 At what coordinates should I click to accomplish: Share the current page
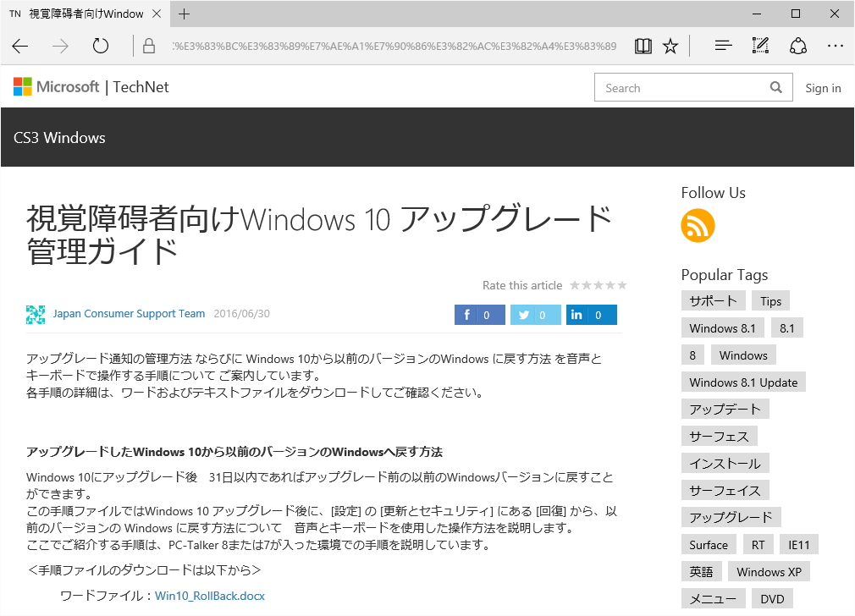pos(797,46)
